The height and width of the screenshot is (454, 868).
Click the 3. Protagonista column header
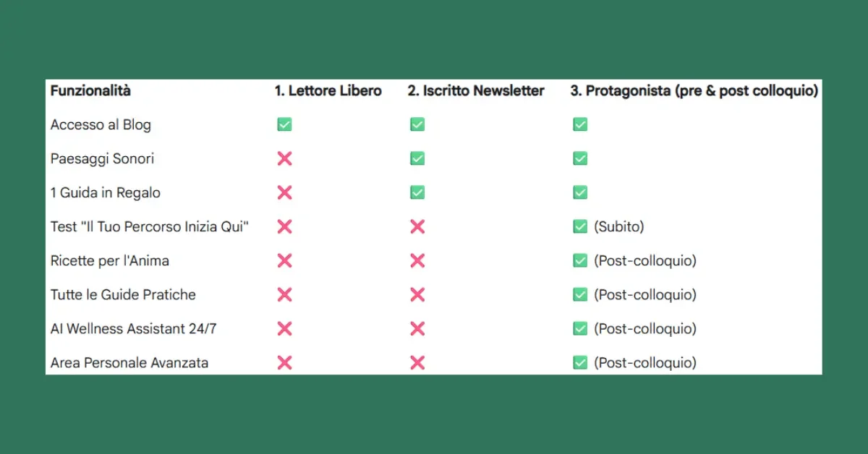(x=694, y=91)
